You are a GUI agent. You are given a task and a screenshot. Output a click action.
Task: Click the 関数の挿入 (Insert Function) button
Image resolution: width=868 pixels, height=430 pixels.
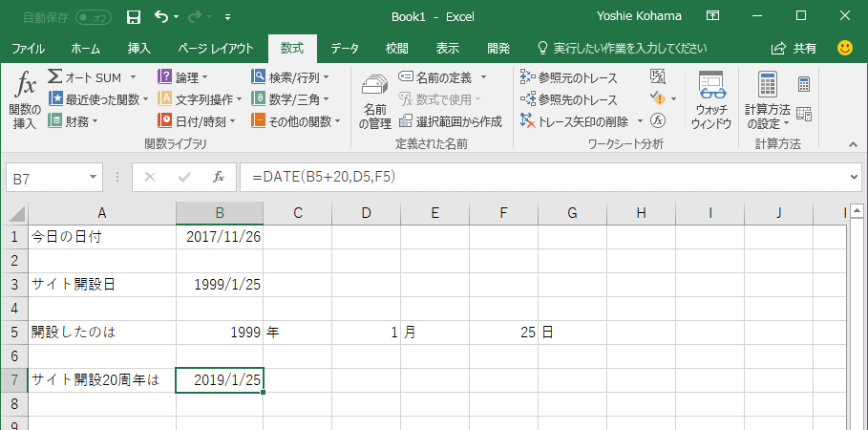click(x=24, y=100)
